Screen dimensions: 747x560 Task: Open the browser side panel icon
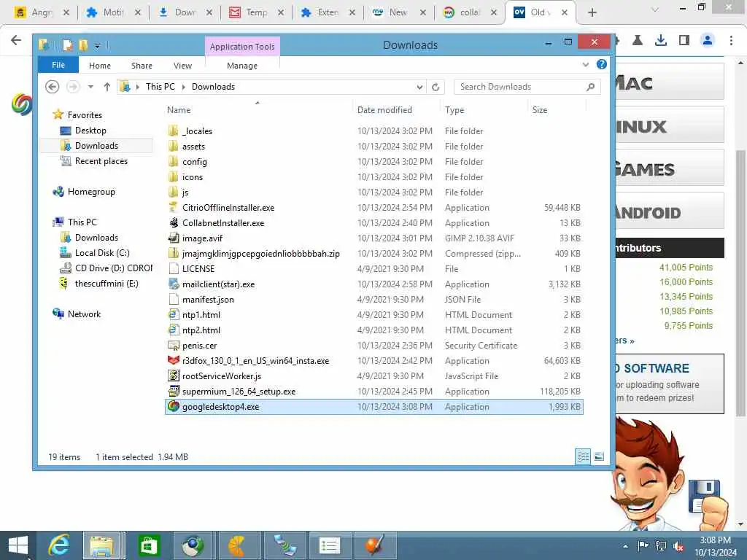(684, 41)
